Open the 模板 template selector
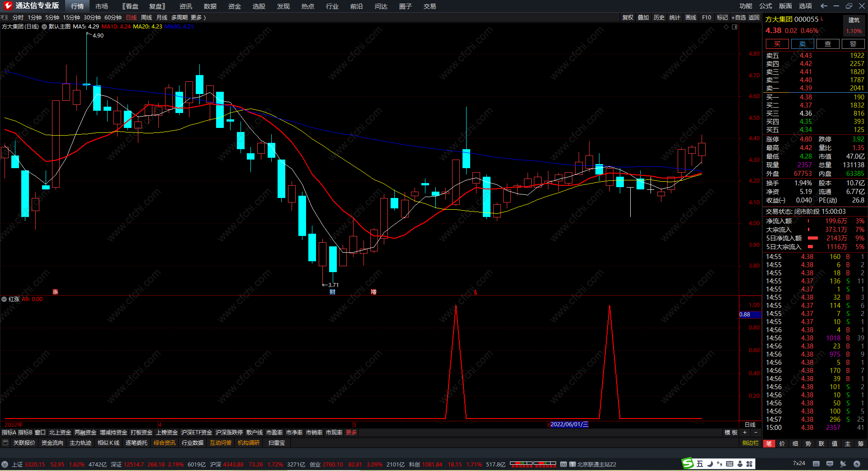Viewport: 868px width, 471px height. (x=731, y=433)
